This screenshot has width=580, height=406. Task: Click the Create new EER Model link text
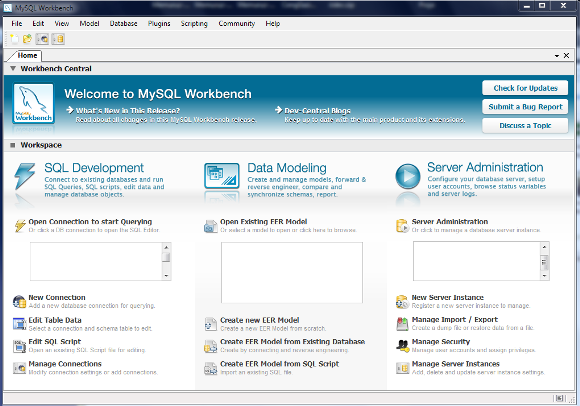click(x=260, y=320)
